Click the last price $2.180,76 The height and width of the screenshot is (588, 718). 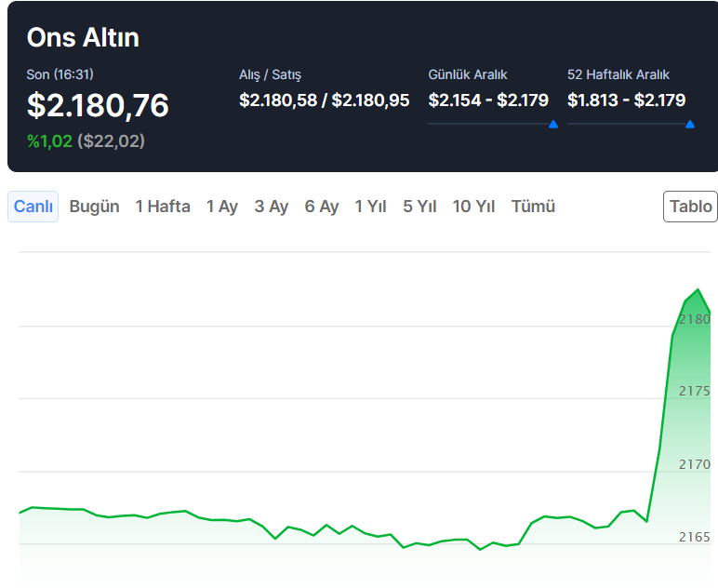coord(98,106)
